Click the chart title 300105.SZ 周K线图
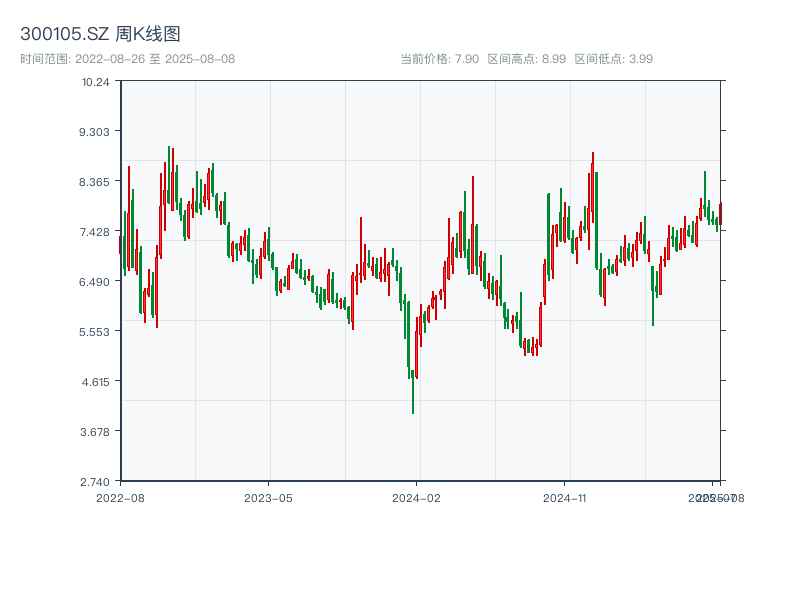Screen dimensions: 800x600 click(x=100, y=34)
